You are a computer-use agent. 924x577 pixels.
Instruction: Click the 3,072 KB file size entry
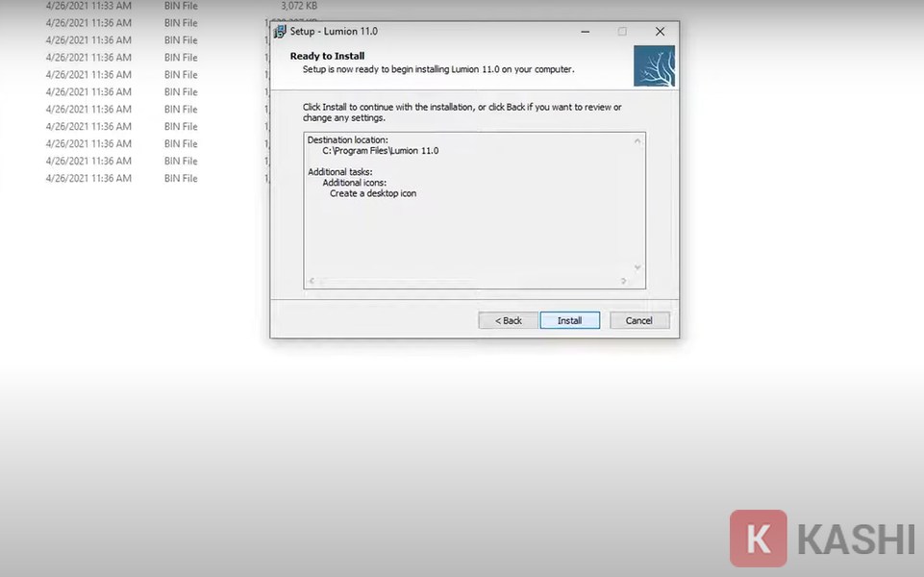point(299,6)
